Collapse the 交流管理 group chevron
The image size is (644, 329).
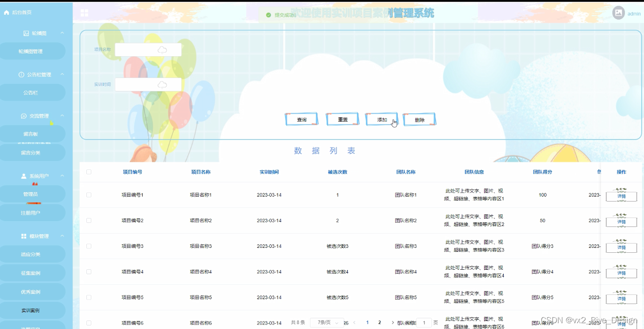62,116
